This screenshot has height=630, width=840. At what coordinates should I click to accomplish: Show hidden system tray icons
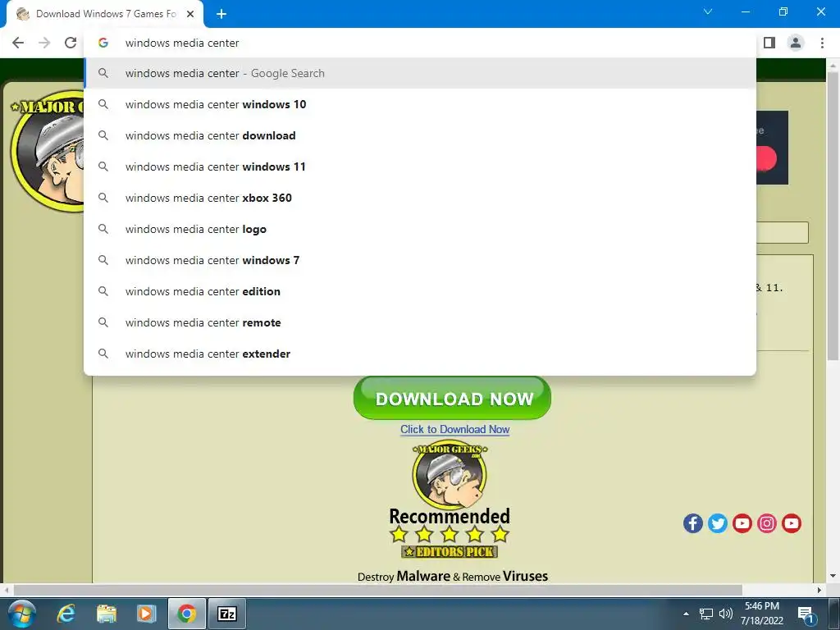(686, 614)
